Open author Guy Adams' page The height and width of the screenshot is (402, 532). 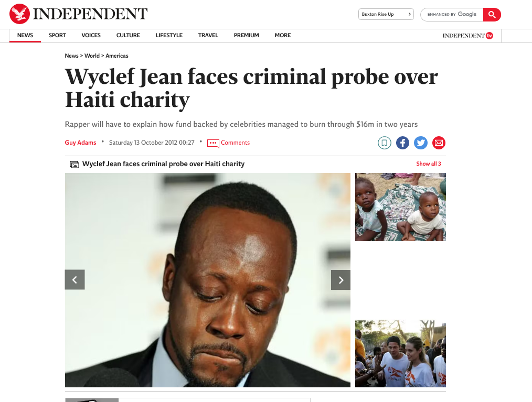[x=80, y=143]
